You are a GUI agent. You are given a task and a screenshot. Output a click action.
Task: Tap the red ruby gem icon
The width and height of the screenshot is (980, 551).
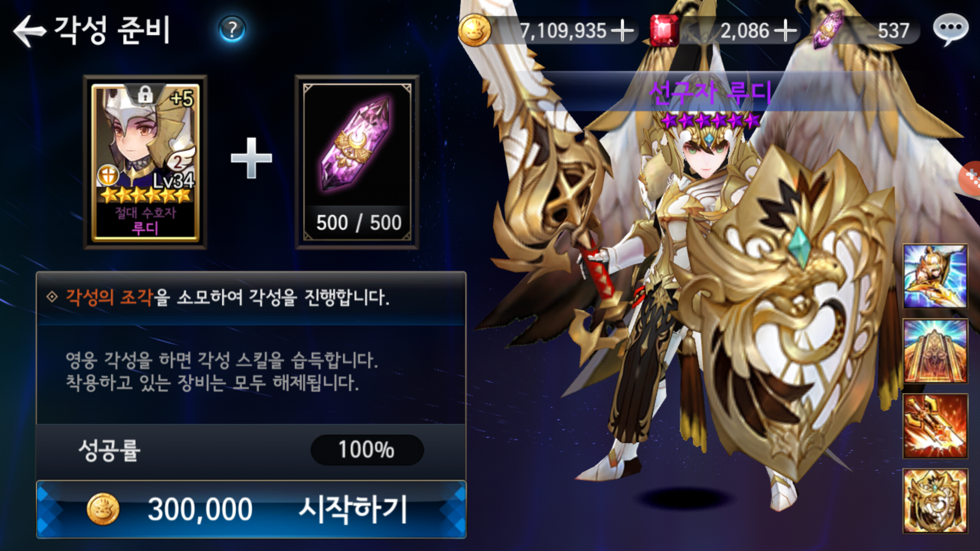[x=665, y=30]
